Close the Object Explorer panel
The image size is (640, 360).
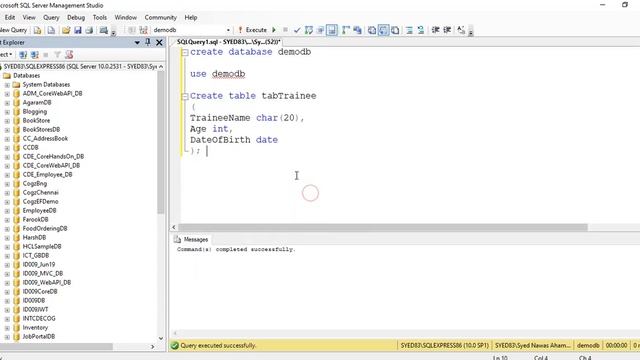click(159, 42)
